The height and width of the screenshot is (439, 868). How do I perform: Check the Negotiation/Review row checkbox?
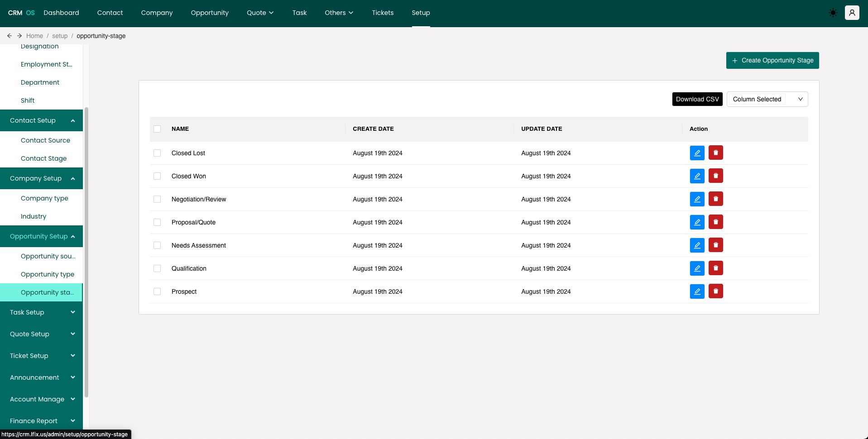point(157,199)
